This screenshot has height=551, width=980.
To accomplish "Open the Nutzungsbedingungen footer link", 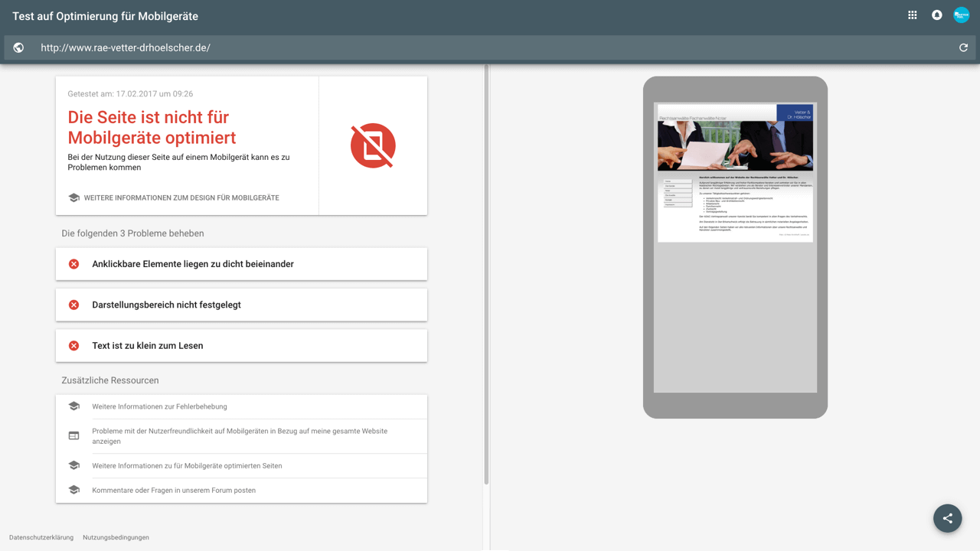I will [116, 537].
